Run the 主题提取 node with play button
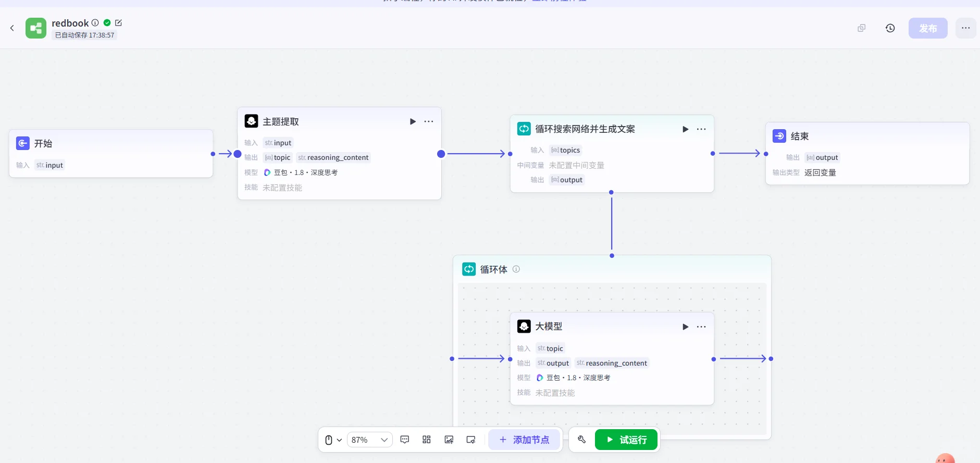The height and width of the screenshot is (463, 980). [x=413, y=121]
